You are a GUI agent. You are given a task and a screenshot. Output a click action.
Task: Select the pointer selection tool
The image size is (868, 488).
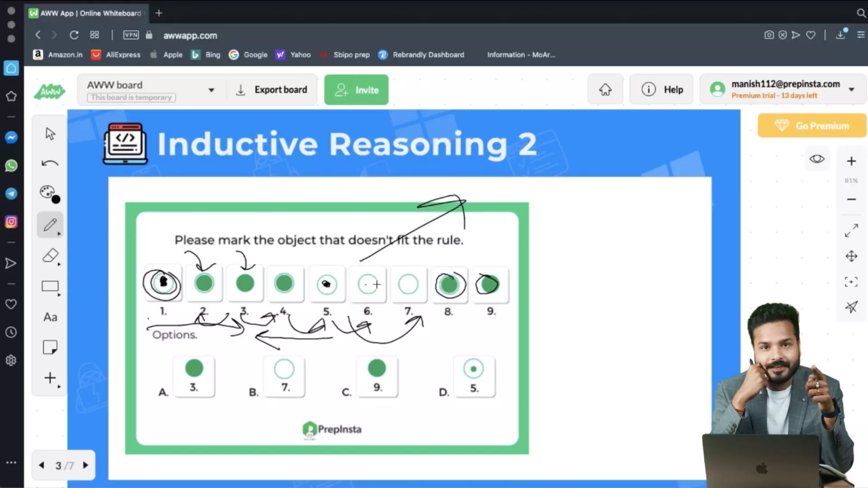[x=50, y=134]
